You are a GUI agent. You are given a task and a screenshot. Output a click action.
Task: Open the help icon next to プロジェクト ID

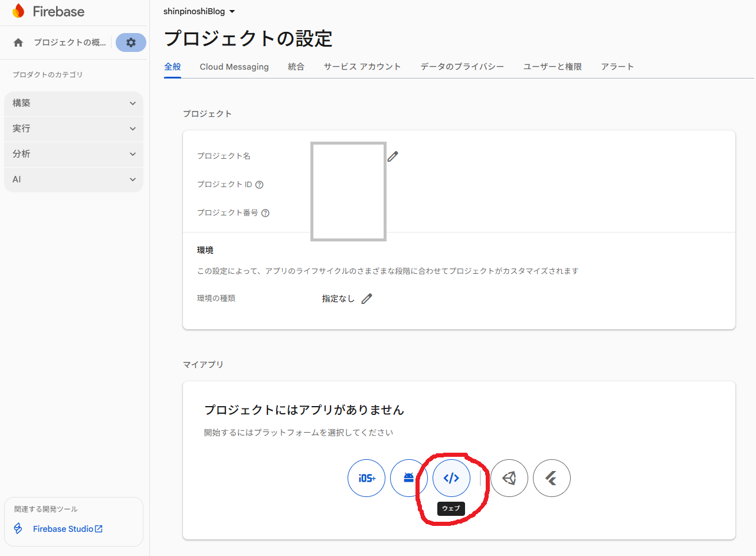pos(260,184)
